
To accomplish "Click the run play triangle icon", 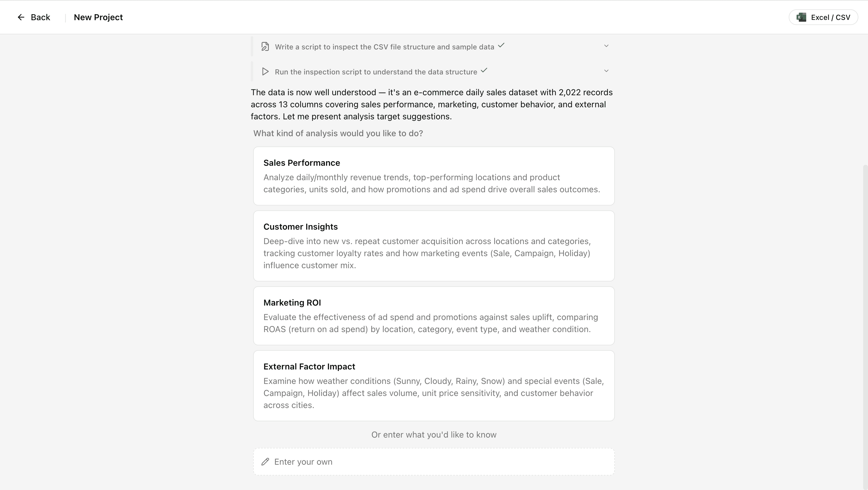I will 265,71.
